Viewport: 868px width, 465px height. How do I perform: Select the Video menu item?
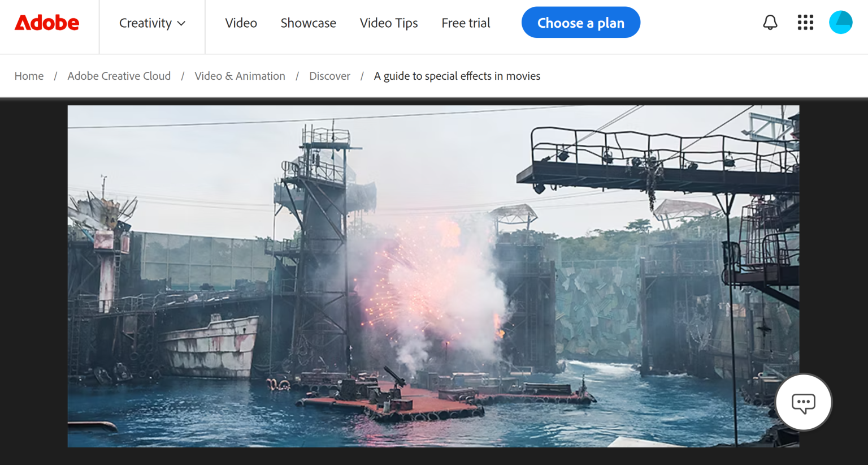click(x=241, y=23)
